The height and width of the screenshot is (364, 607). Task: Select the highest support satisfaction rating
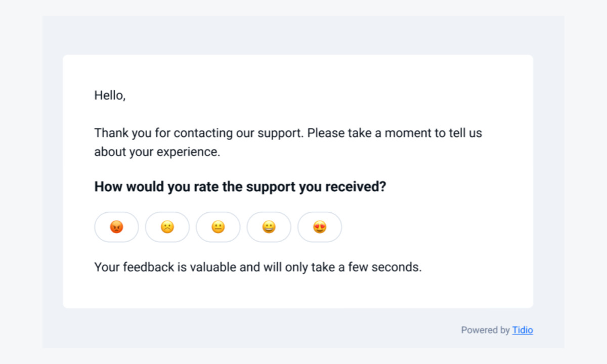tap(320, 227)
